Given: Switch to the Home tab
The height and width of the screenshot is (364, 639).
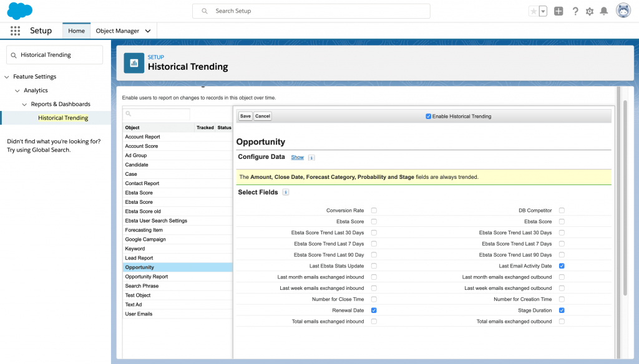Looking at the screenshot, I should click(76, 31).
